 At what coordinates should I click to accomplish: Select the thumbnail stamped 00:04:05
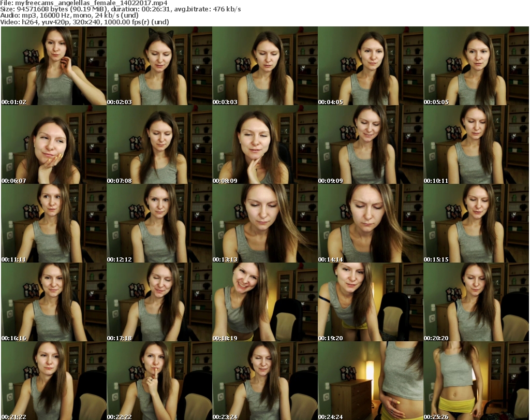point(371,66)
